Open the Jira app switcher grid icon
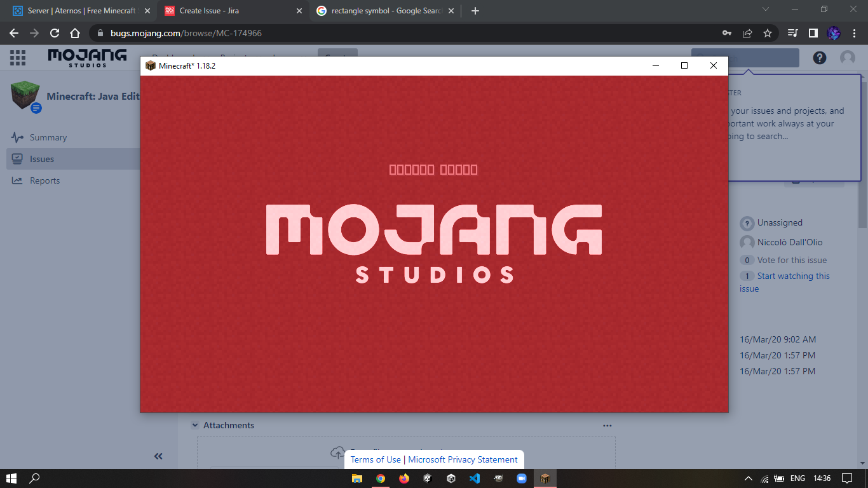This screenshot has width=868, height=488. 18,58
